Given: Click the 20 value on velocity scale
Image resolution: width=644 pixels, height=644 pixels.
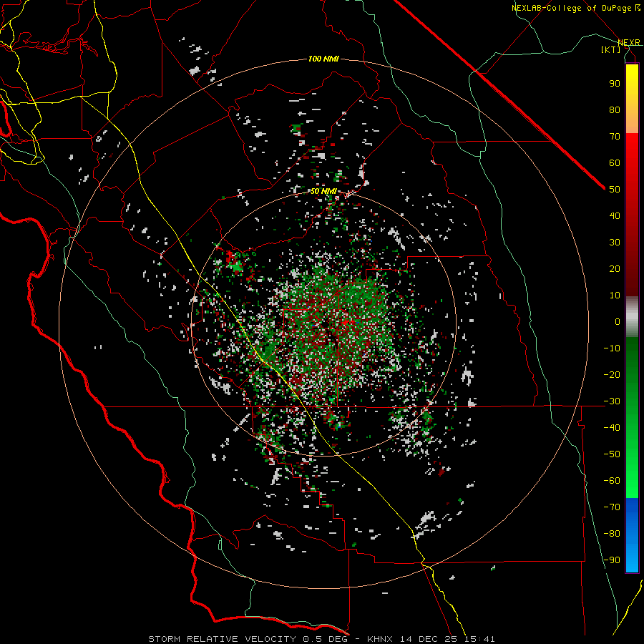Looking at the screenshot, I should pyautogui.click(x=615, y=269).
